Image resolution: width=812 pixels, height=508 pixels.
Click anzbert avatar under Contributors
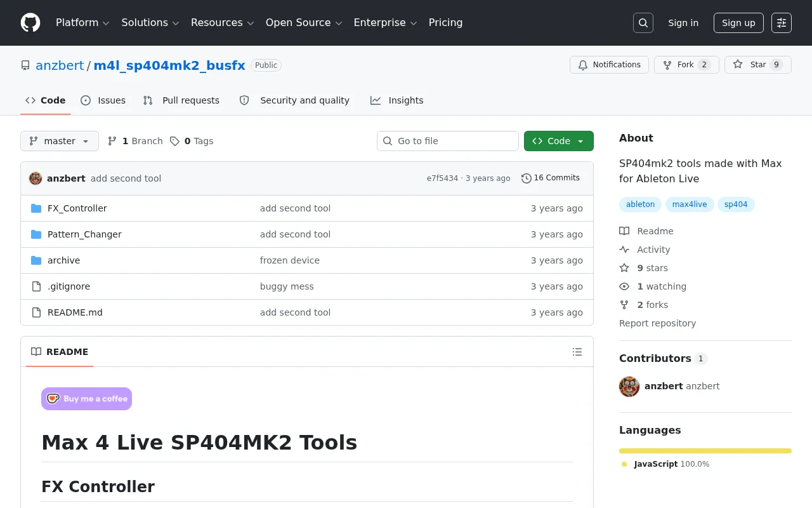click(629, 386)
